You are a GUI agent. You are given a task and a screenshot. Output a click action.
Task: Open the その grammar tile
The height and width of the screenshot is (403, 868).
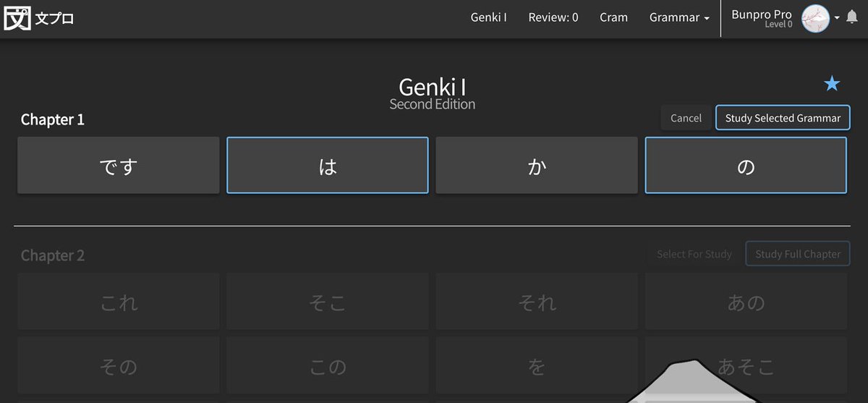point(119,365)
